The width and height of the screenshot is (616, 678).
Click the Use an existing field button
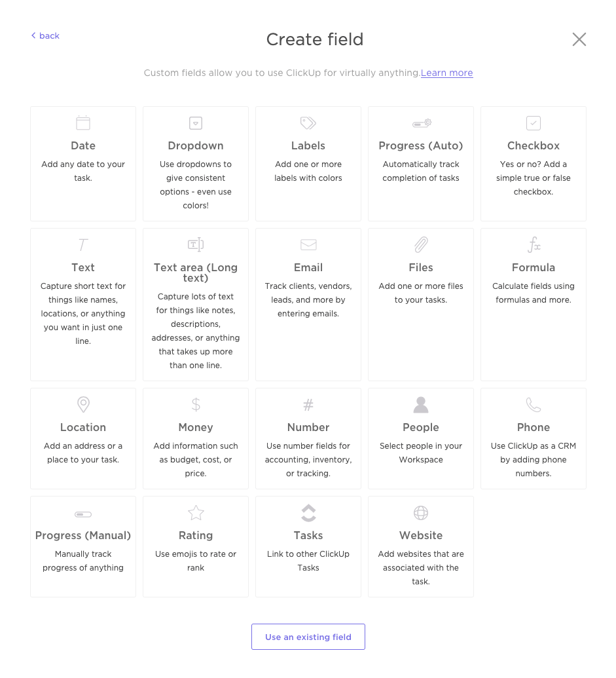(x=308, y=637)
